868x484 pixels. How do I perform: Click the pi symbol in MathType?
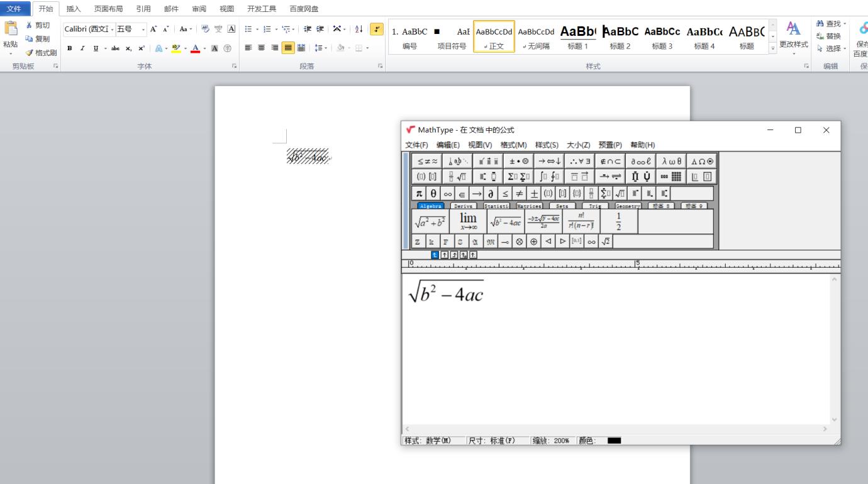point(420,194)
